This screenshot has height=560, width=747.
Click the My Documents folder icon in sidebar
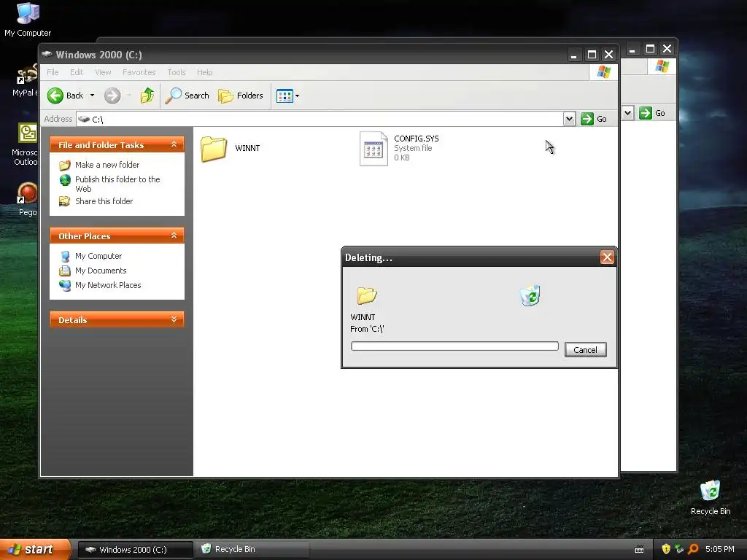click(65, 271)
